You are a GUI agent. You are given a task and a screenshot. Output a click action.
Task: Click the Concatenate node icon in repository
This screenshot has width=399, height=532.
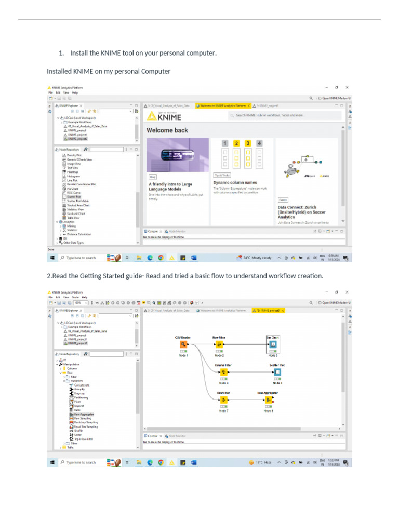coord(71,385)
